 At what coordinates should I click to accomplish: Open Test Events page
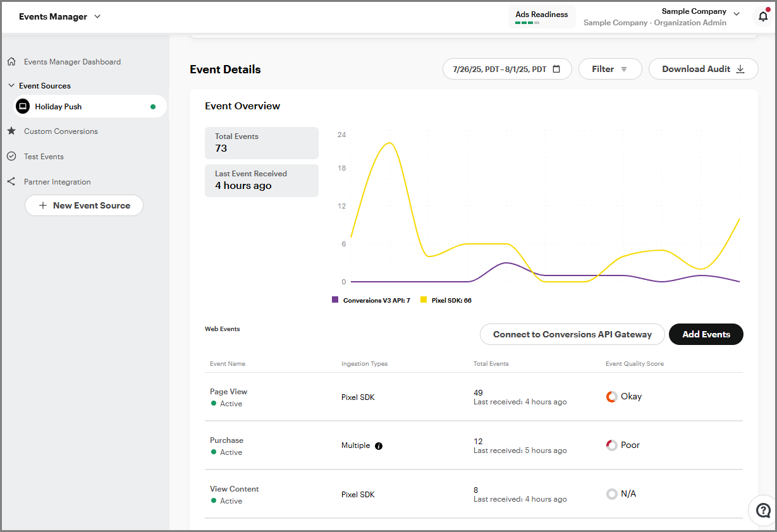(x=44, y=157)
